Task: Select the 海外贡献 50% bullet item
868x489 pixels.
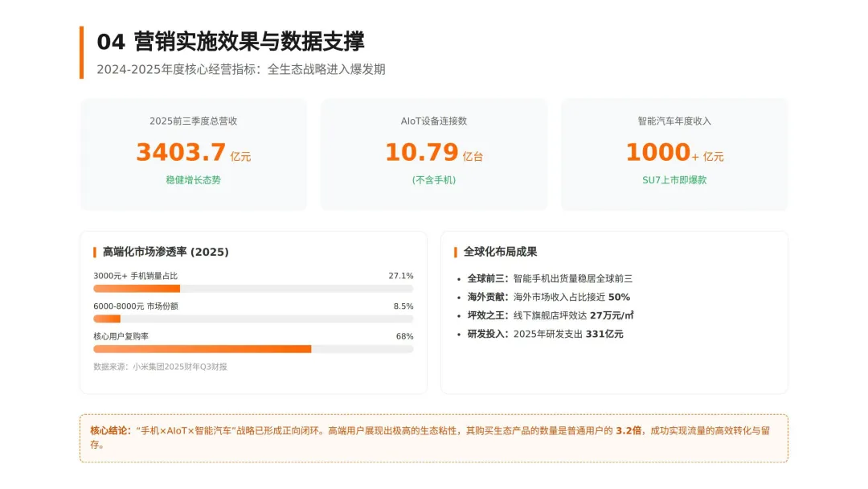Action: point(549,297)
